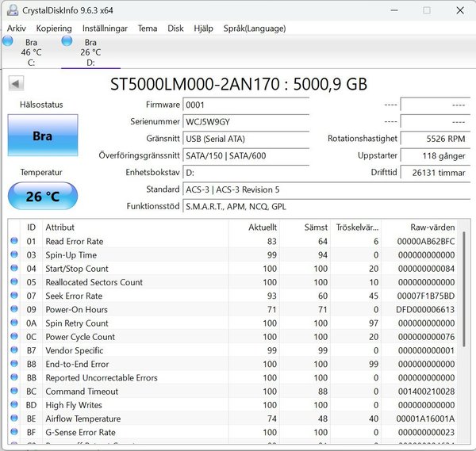Click raw value 00001A16001A
The width and height of the screenshot is (476, 451).
coord(425,419)
